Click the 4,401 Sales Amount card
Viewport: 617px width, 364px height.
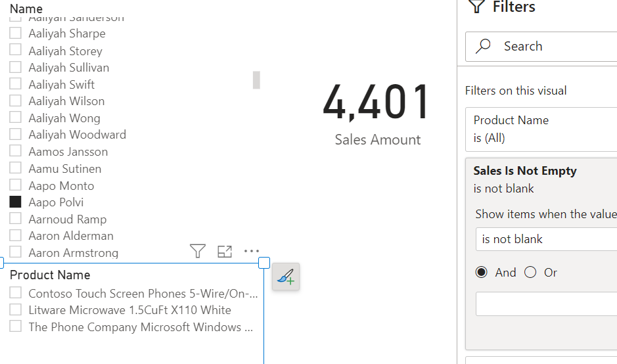pos(377,113)
